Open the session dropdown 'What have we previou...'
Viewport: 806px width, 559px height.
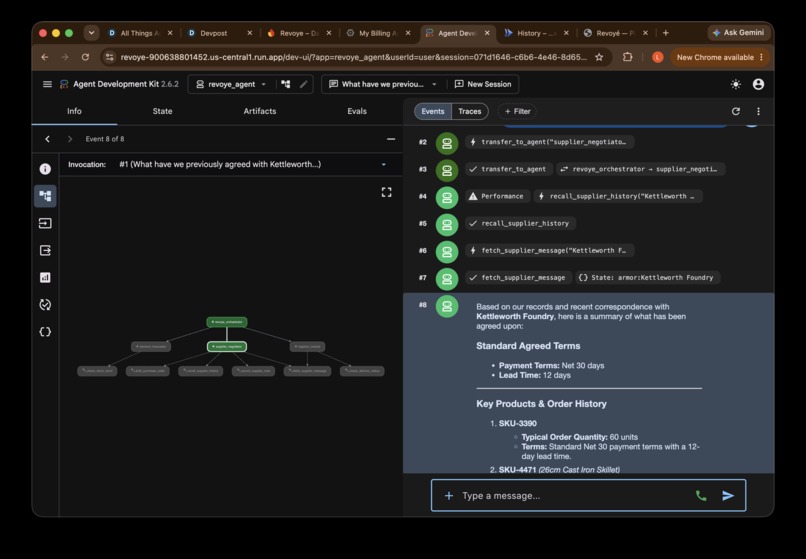383,84
